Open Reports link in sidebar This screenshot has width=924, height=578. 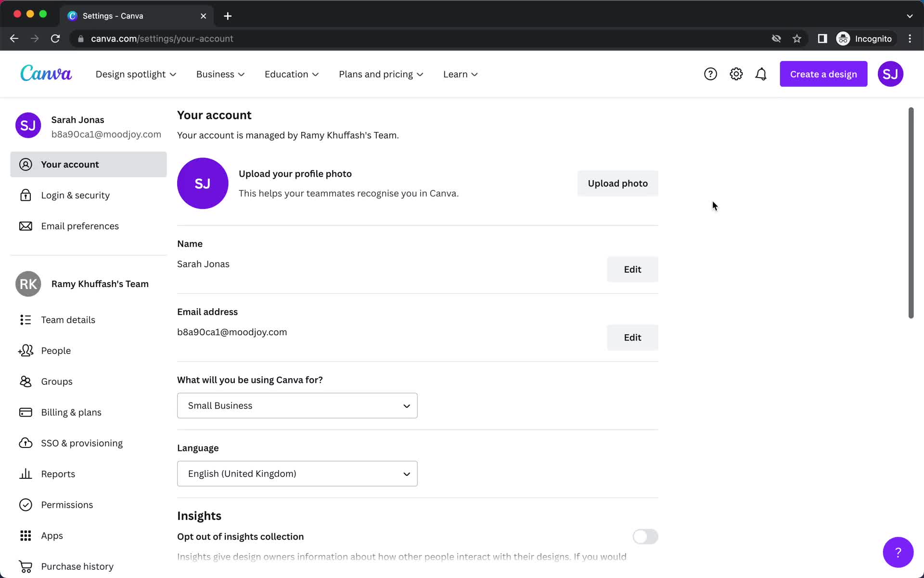89,474
